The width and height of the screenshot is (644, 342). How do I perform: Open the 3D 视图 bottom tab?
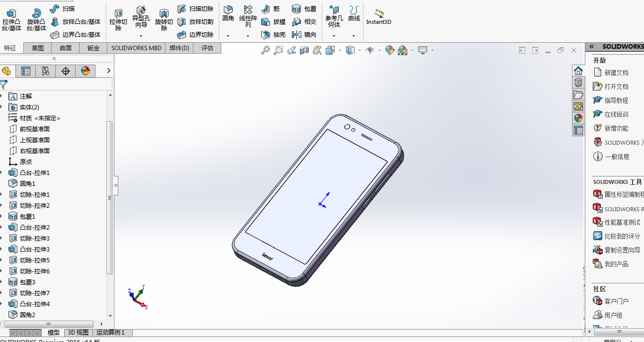click(78, 333)
